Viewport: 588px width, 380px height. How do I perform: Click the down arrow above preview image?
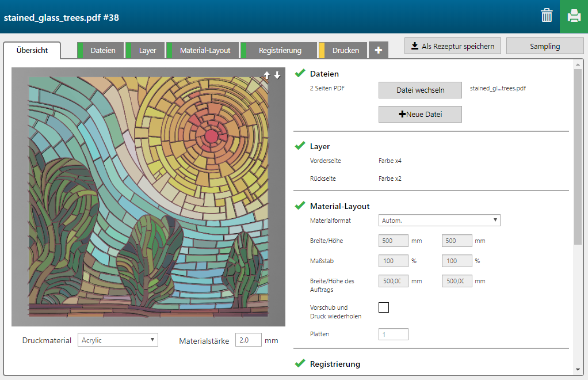[x=277, y=75]
